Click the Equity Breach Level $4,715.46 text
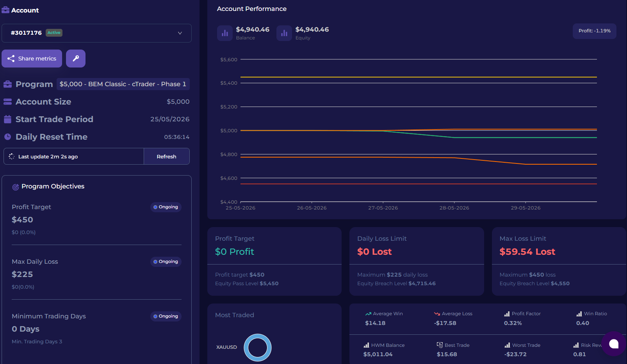Screen dimensions: 627x364 tap(396, 284)
